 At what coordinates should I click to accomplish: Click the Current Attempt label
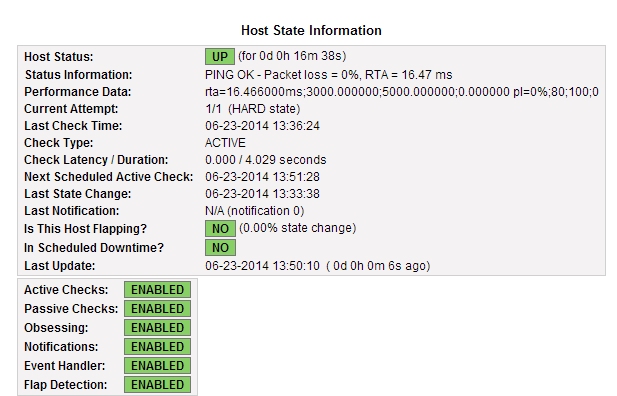[x=71, y=109]
